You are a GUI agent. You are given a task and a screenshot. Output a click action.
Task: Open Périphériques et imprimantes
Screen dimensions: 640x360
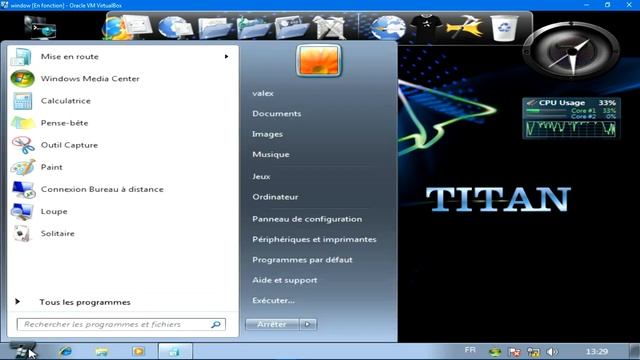[x=314, y=239]
